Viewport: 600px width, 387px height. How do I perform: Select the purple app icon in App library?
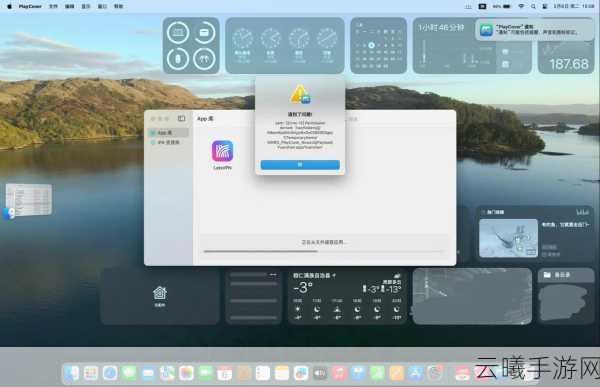click(222, 151)
